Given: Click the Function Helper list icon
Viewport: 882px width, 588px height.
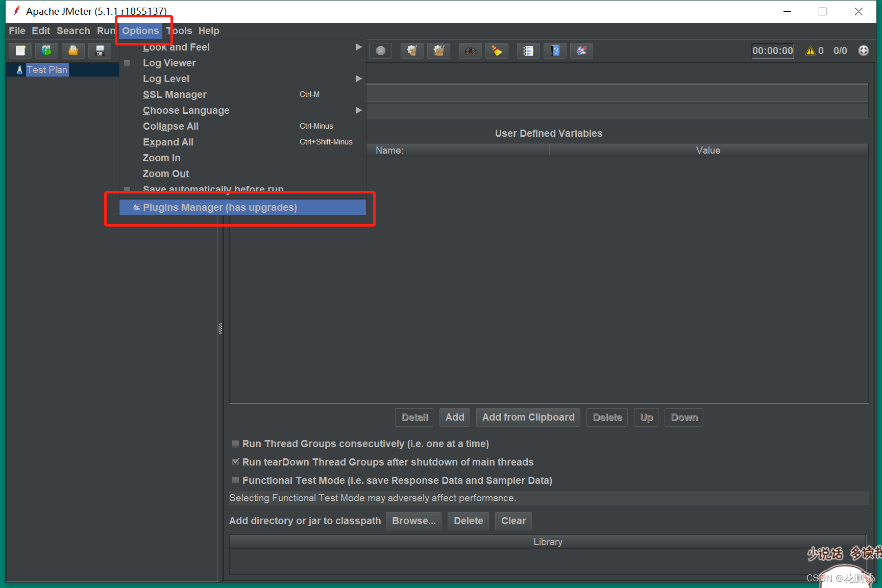Looking at the screenshot, I should click(528, 51).
